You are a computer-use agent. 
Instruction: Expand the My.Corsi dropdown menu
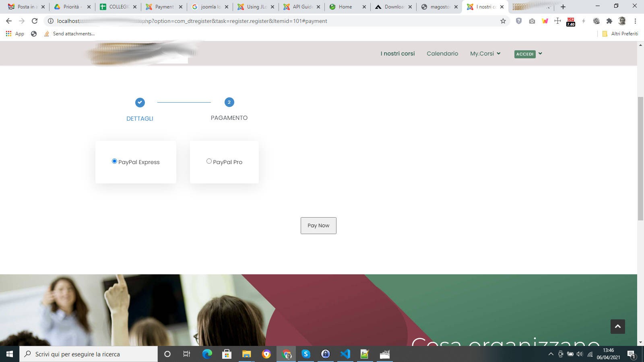(x=485, y=53)
